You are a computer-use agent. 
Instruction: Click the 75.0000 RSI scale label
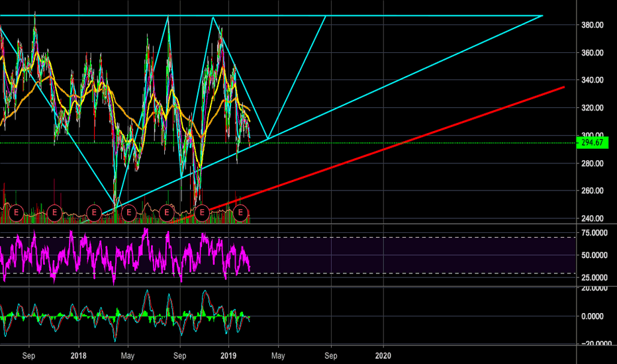(594, 233)
